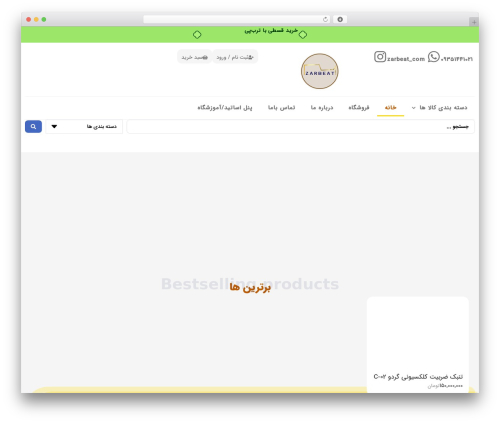Open the WhatsApp icon contact
The image size is (500, 423).
click(x=434, y=57)
